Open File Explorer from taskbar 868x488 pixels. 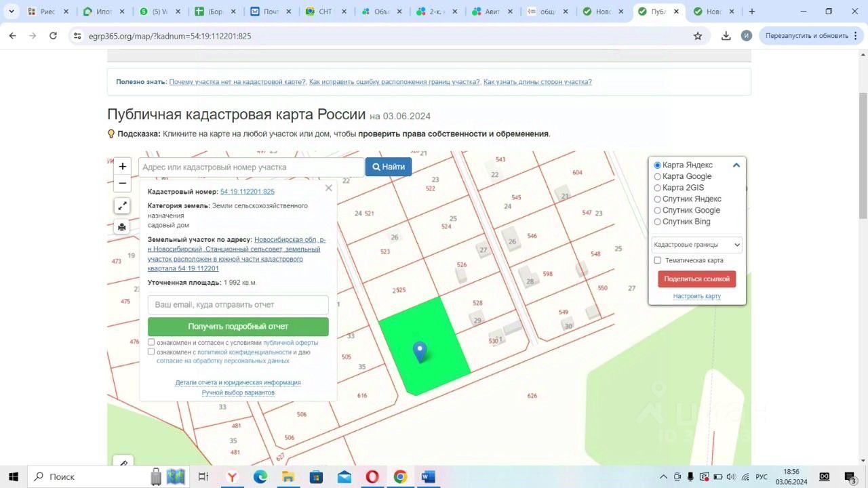point(288,476)
